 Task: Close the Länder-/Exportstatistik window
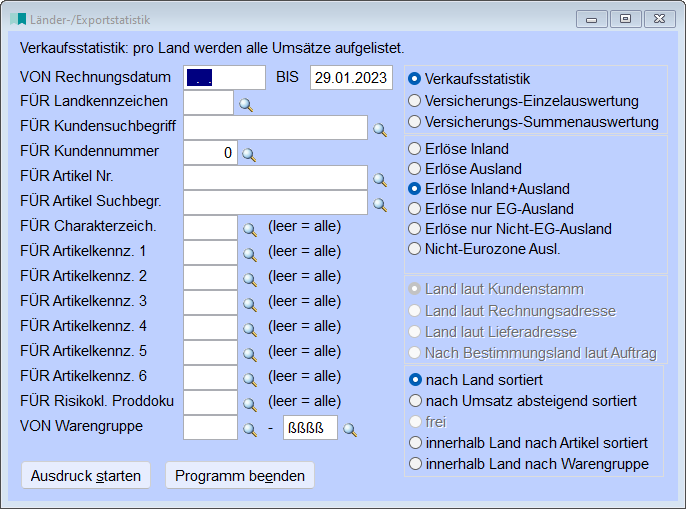coord(660,19)
